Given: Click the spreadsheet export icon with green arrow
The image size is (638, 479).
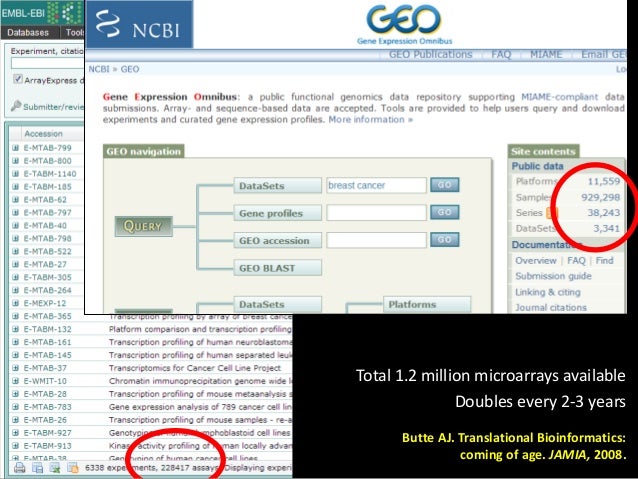Looking at the screenshot, I should 55,468.
